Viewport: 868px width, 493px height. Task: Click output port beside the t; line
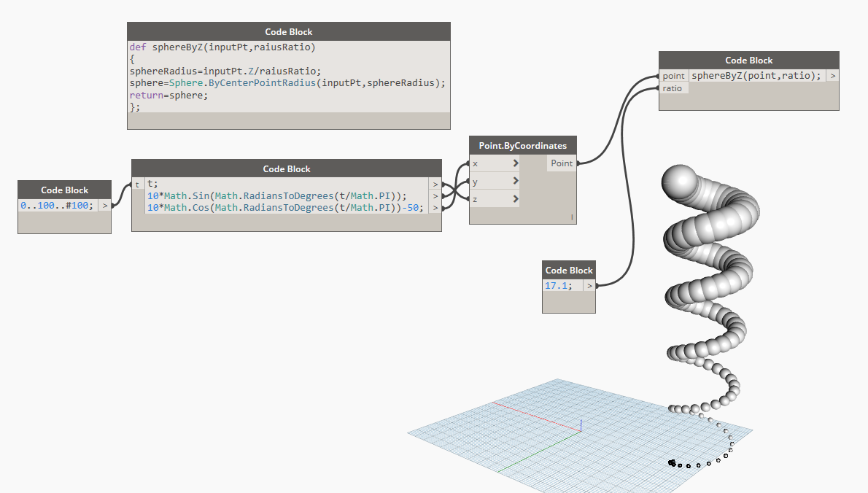(435, 185)
